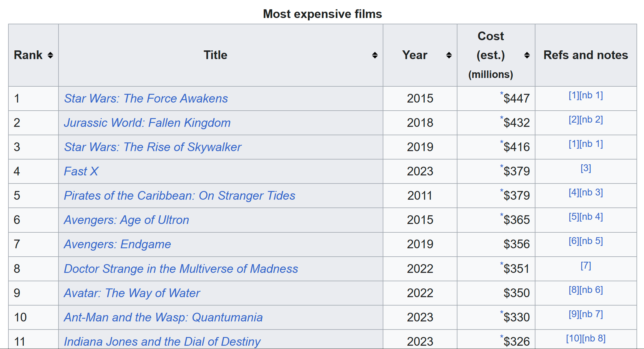Image resolution: width=644 pixels, height=349 pixels.
Task: Visit Pirates of the Caribbean: On Stranger Tides
Action: coord(179,196)
